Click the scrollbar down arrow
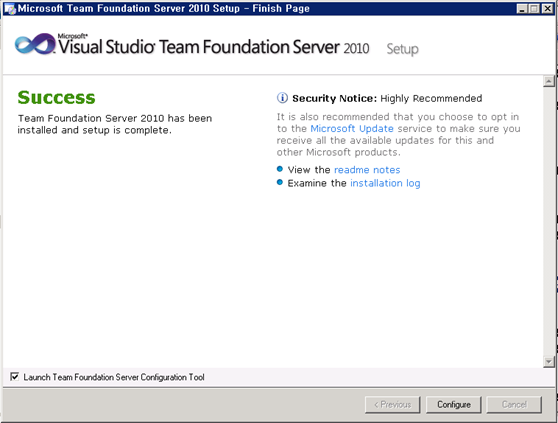Viewport: 558px width, 423px height. click(549, 362)
